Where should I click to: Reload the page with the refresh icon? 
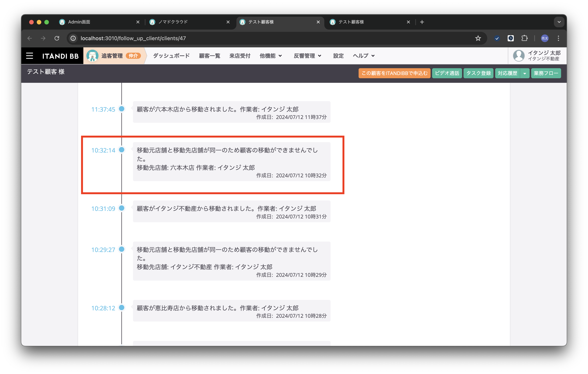tap(57, 38)
